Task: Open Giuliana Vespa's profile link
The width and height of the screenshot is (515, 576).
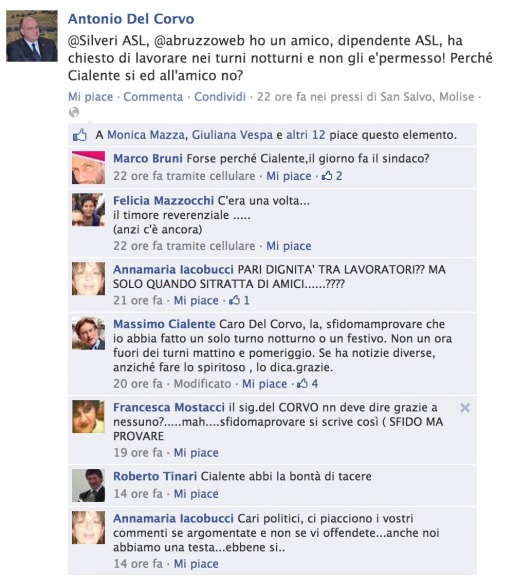Action: click(232, 135)
